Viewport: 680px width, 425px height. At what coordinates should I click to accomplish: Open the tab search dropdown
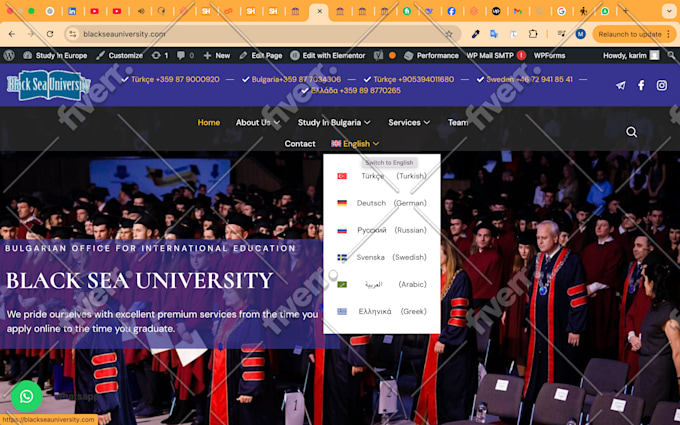pos(668,11)
